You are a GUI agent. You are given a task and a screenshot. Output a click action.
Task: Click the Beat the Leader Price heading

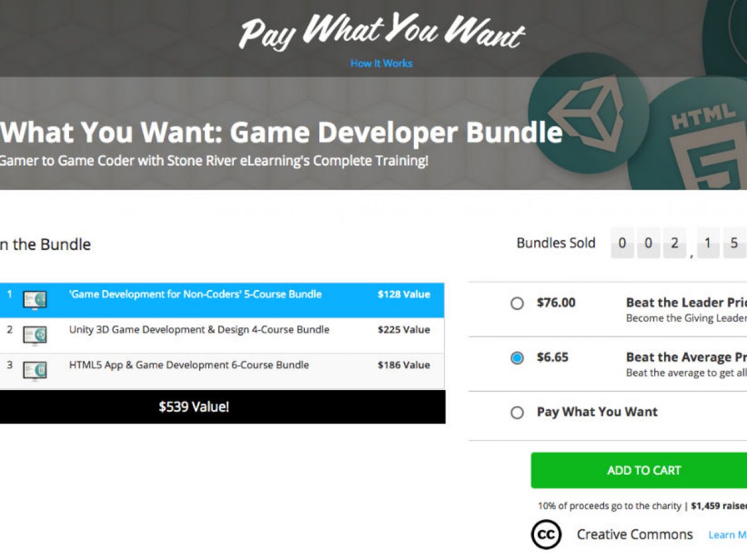(x=686, y=303)
